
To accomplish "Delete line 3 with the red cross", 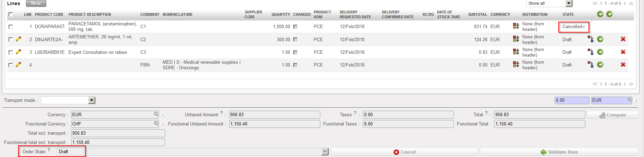I will [623, 52].
